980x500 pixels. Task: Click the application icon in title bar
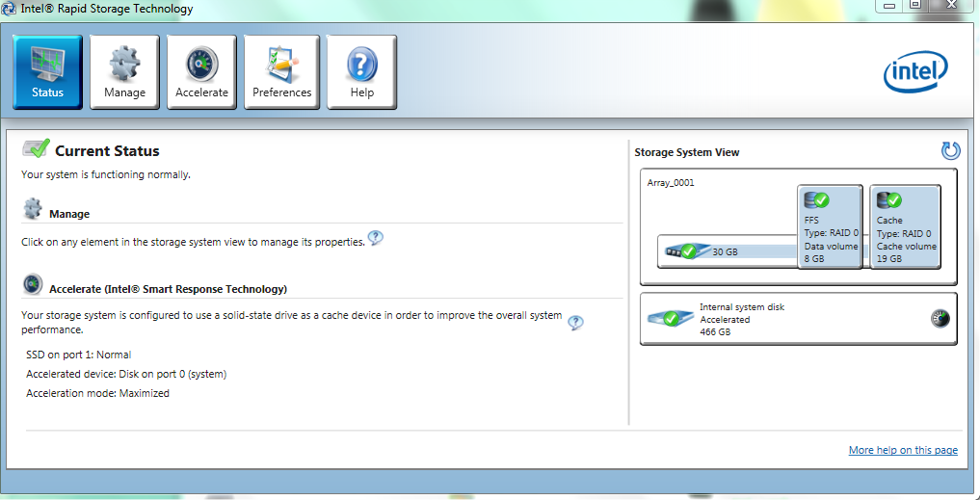[x=10, y=9]
